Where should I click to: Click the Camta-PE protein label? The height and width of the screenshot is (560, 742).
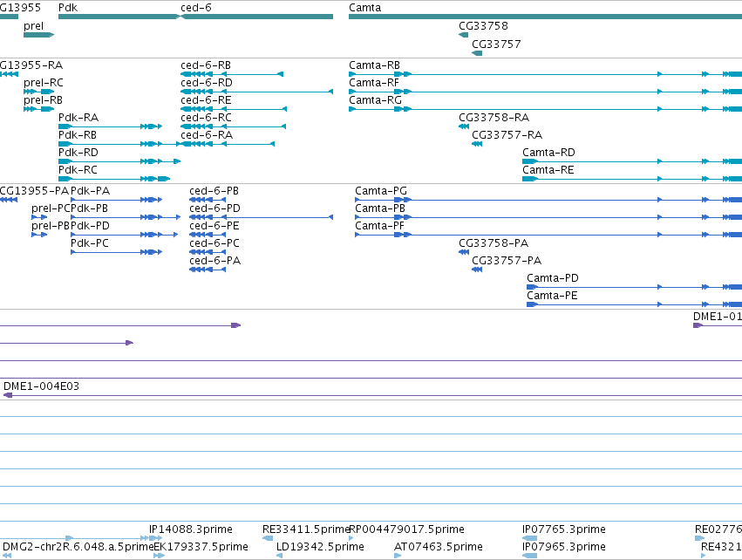tap(552, 296)
